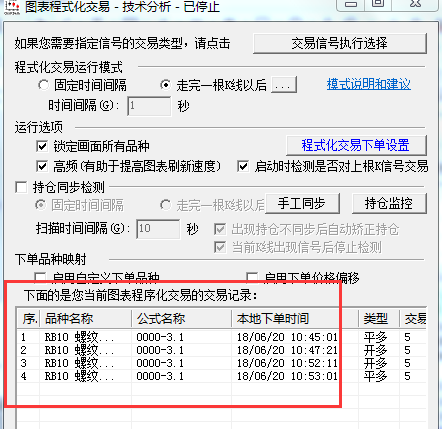Select 固定时间间隔 run mode radio
Screen dimensions: 442x429
coord(44,85)
